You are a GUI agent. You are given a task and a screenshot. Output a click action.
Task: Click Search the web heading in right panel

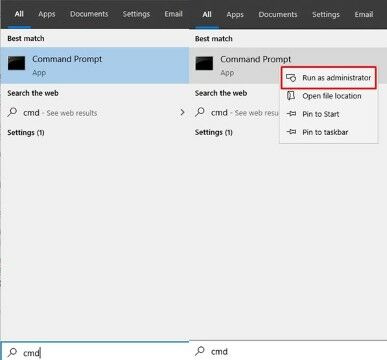click(221, 93)
